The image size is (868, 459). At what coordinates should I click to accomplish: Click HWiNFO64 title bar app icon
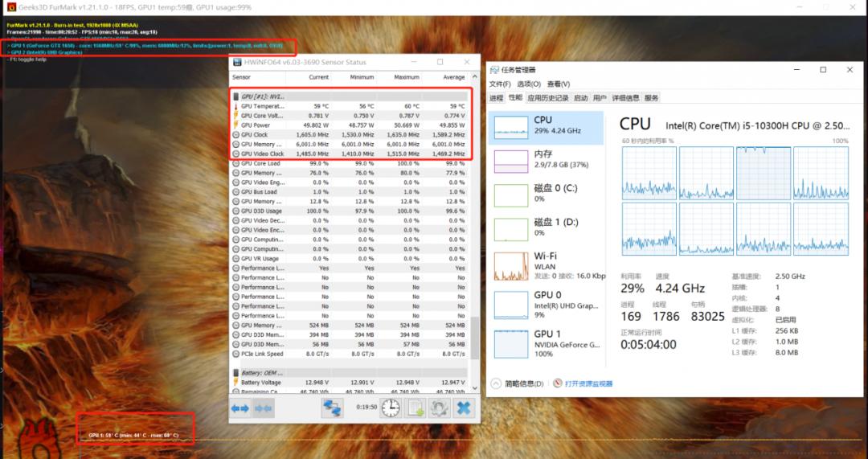coord(237,62)
